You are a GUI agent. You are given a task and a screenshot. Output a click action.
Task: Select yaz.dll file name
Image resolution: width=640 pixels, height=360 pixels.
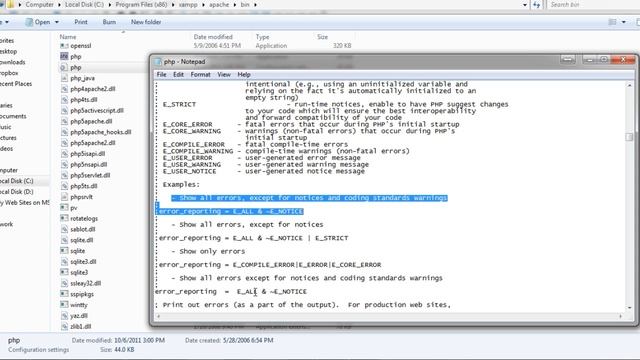79,316
